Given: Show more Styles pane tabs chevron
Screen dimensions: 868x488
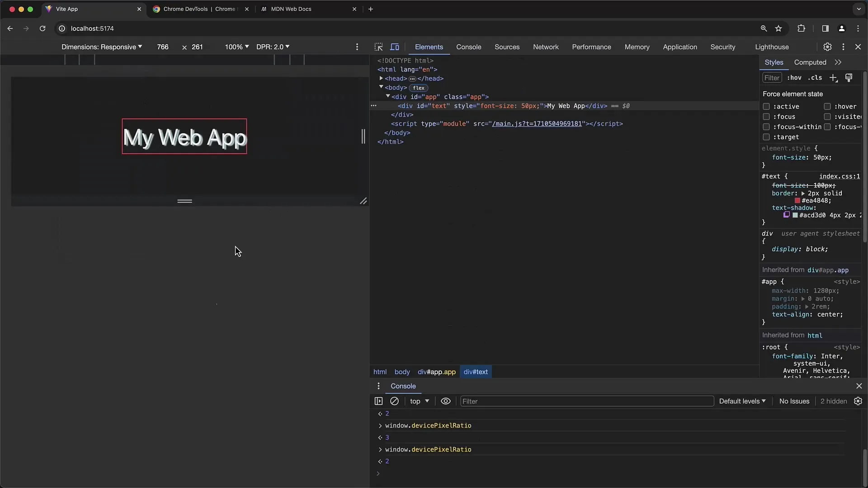Looking at the screenshot, I should 838,62.
